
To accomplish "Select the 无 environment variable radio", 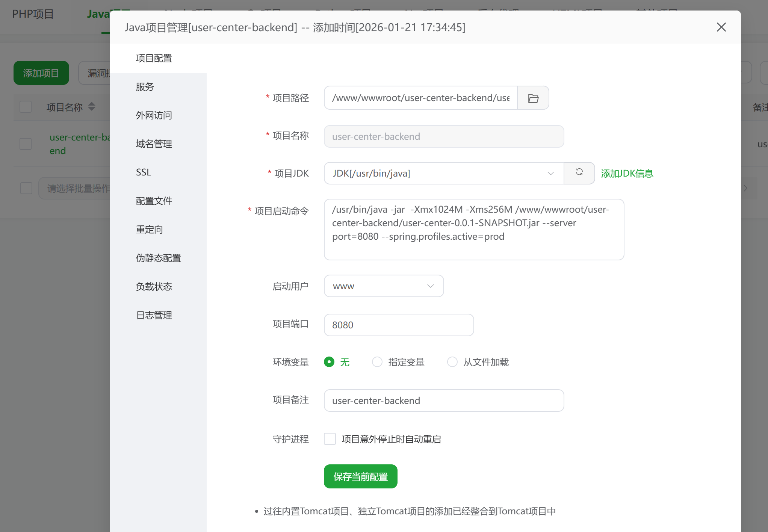I will click(x=329, y=362).
